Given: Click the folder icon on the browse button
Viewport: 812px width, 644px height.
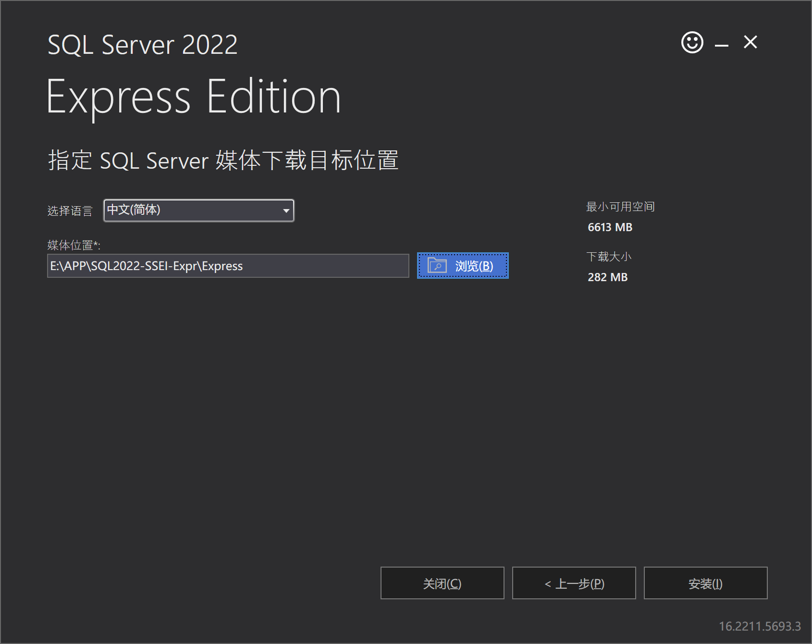Looking at the screenshot, I should click(x=437, y=266).
